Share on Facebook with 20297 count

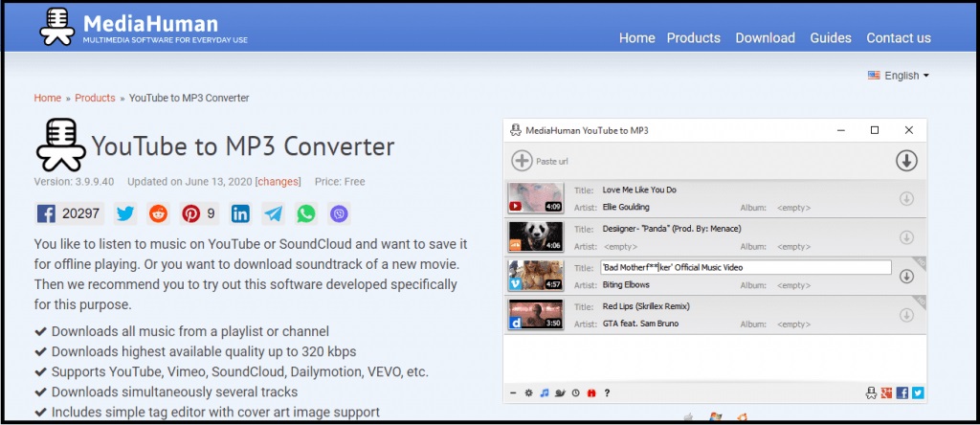click(69, 213)
